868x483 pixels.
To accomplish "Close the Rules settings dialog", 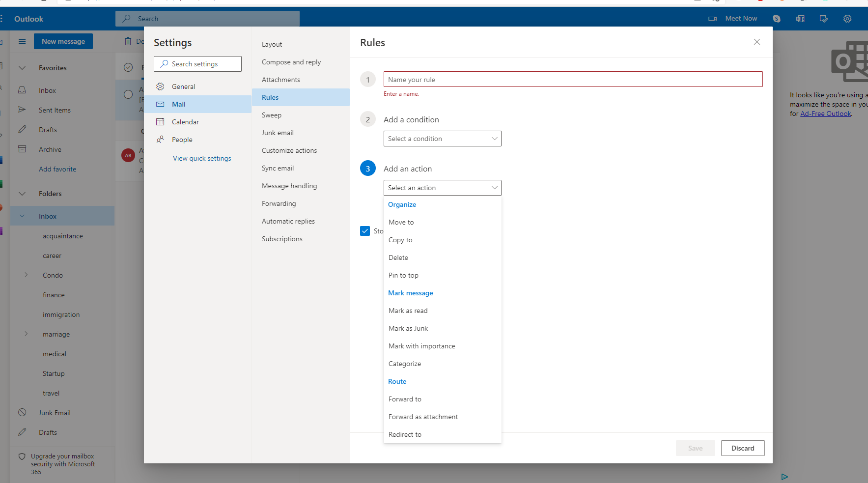I will [x=757, y=42].
